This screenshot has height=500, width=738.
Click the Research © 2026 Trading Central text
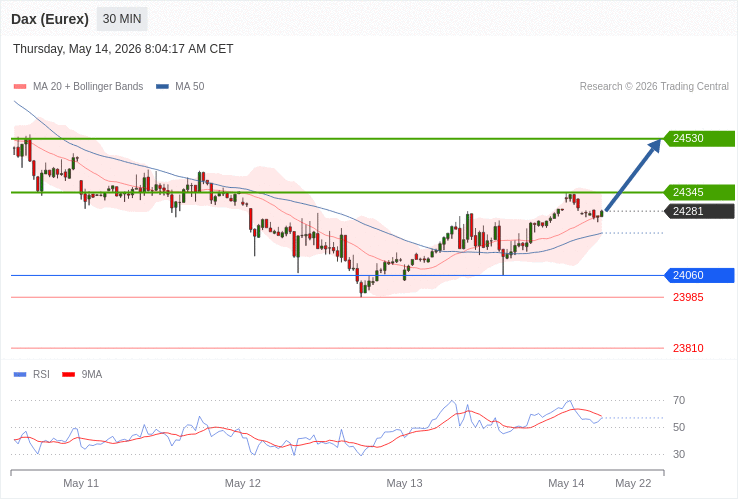(654, 87)
